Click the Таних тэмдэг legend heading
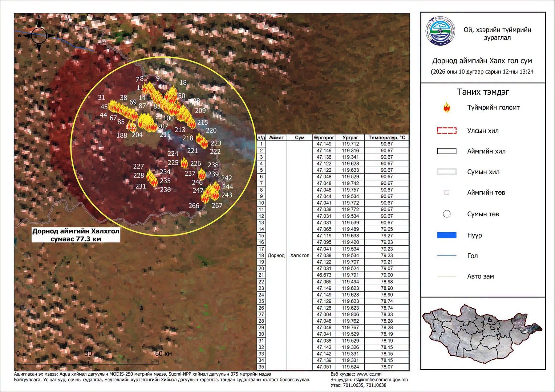Screen dimensions: 555x392 (483, 92)
